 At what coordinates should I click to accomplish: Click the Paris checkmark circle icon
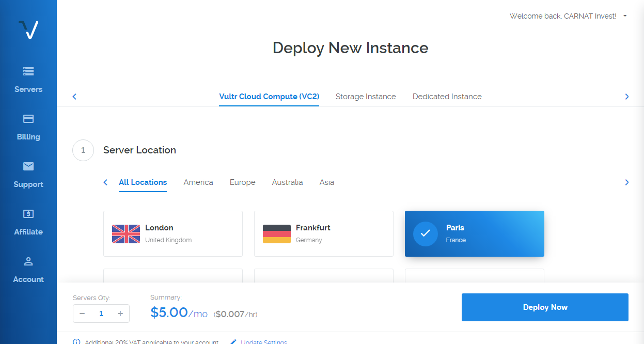click(x=426, y=233)
